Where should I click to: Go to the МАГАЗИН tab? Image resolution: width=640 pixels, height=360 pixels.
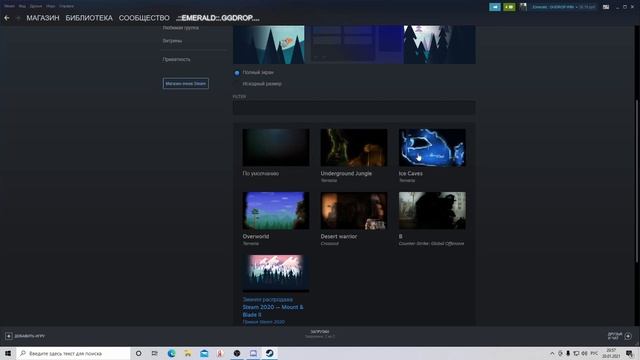tap(43, 18)
